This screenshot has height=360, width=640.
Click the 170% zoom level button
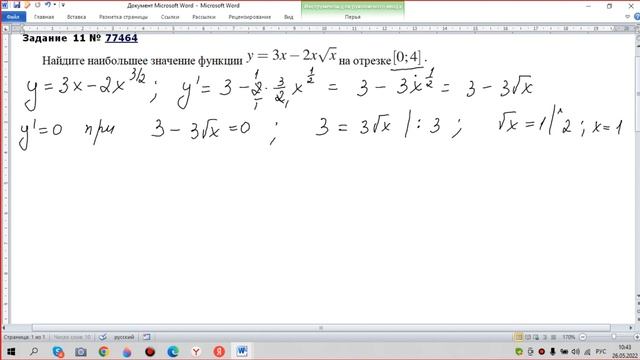click(x=569, y=337)
